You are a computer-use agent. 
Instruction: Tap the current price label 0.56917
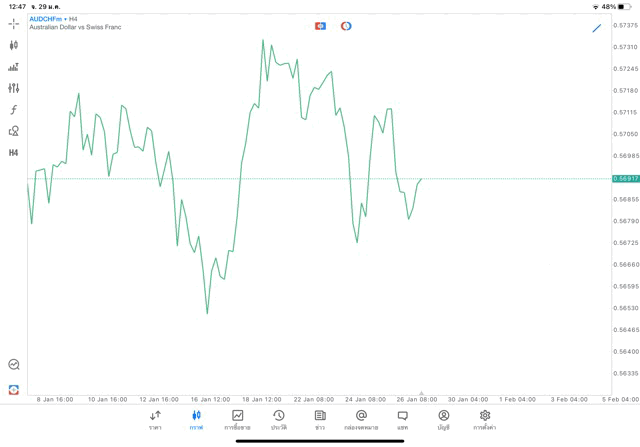[x=626, y=179]
